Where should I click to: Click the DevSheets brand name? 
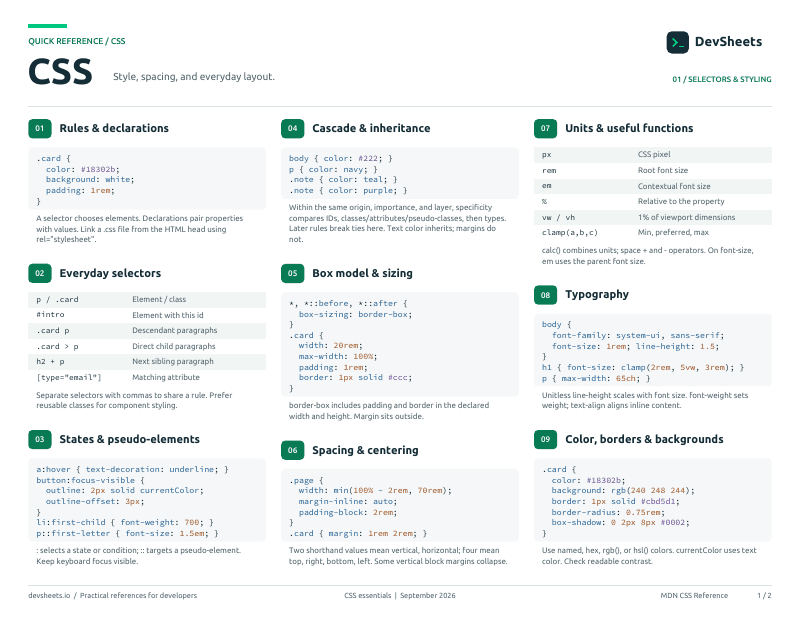click(x=728, y=42)
